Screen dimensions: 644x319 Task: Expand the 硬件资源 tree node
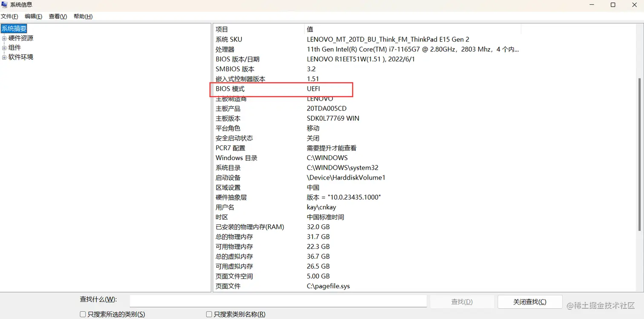[4, 38]
